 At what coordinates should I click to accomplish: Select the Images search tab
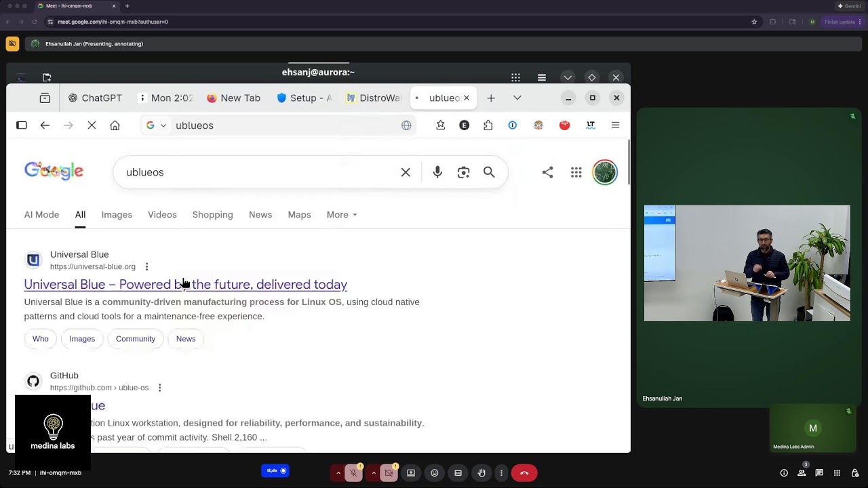pyautogui.click(x=117, y=215)
